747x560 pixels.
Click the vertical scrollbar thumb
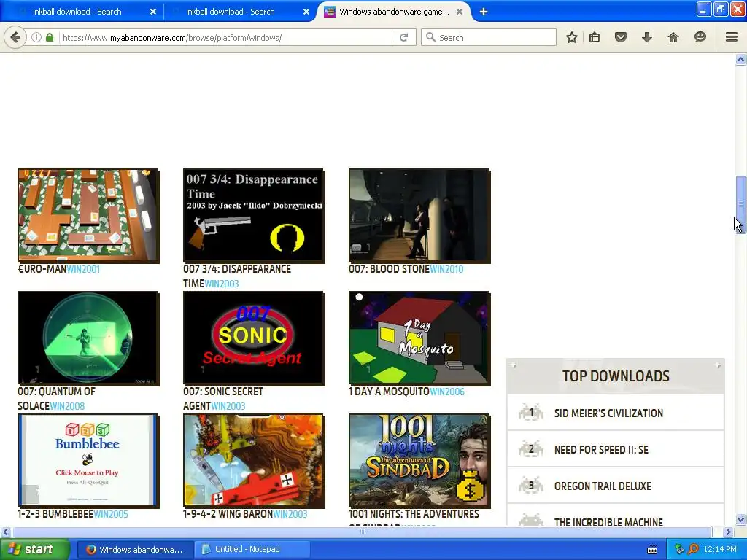740,203
